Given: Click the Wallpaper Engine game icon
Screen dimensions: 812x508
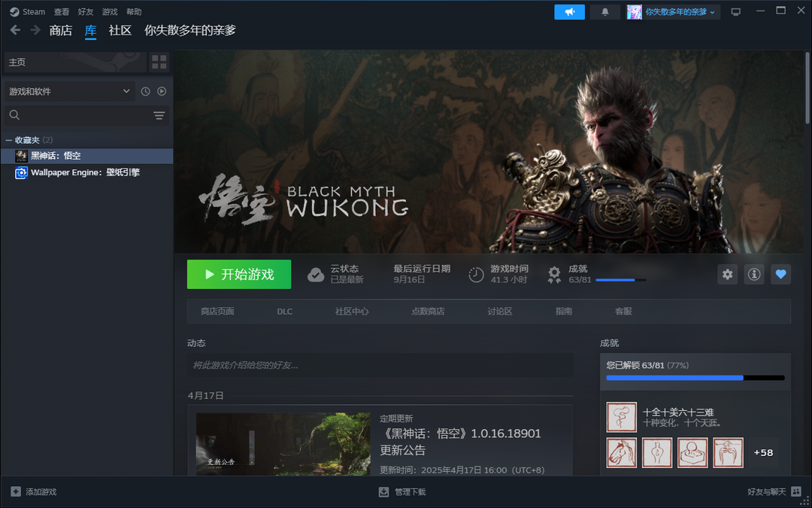Looking at the screenshot, I should click(21, 172).
